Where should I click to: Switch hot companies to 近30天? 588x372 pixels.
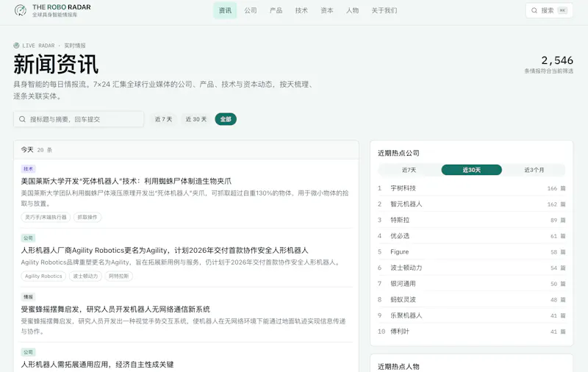[472, 170]
